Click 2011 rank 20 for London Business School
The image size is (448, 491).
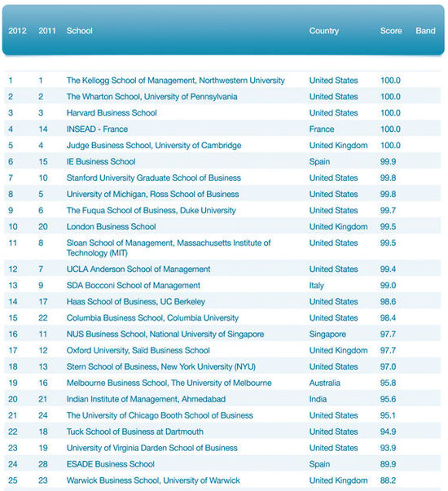43,226
